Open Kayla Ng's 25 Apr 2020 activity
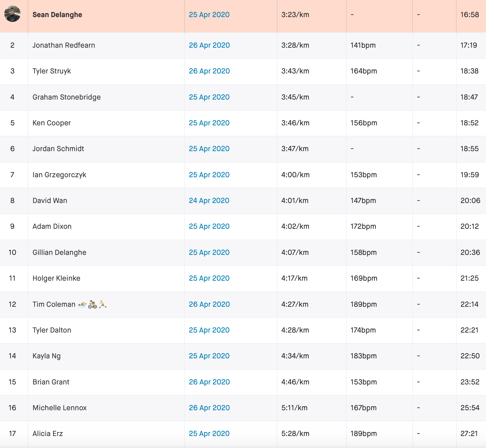 (209, 356)
